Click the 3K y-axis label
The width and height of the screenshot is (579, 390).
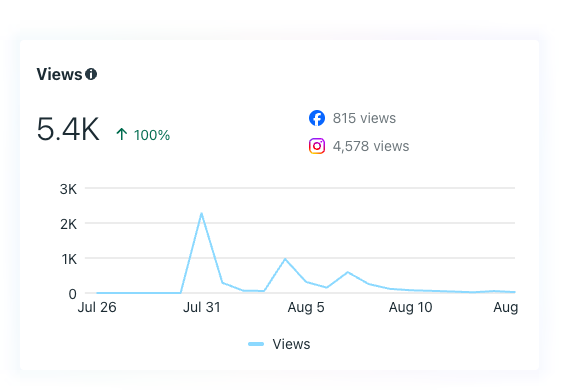pyautogui.click(x=68, y=189)
